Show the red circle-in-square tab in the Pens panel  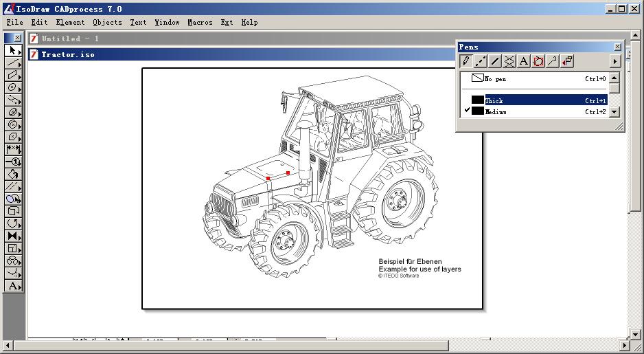pyautogui.click(x=538, y=61)
